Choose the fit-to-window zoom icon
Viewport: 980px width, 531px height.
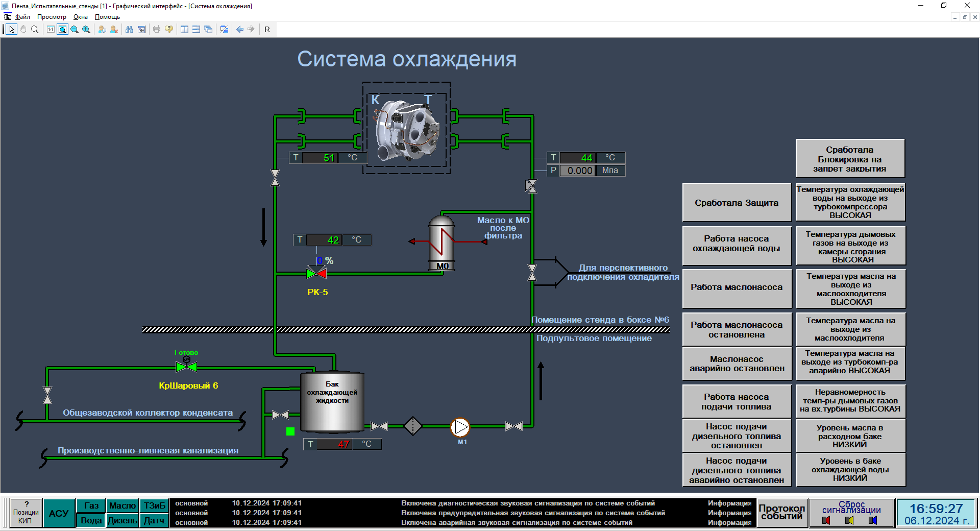coord(62,30)
